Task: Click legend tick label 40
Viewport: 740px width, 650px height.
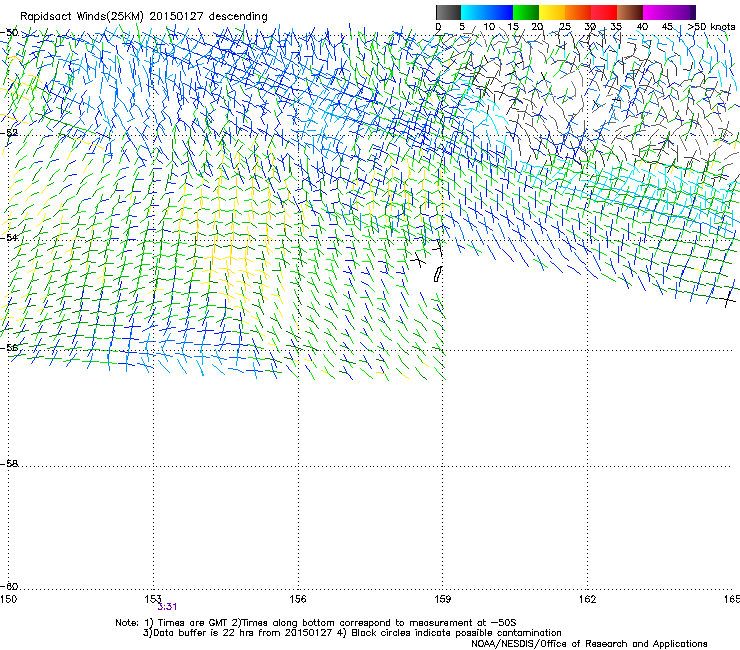Action: pos(642,27)
